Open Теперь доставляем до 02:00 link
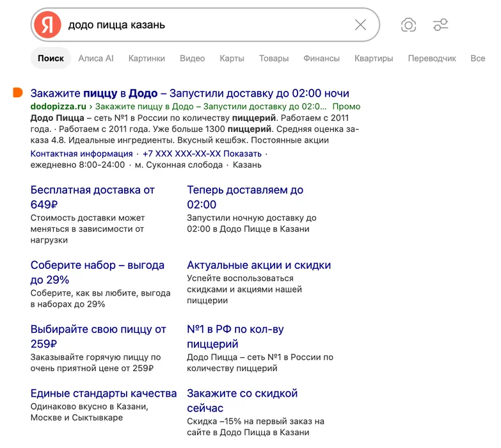The width and height of the screenshot is (501, 448). point(245,197)
